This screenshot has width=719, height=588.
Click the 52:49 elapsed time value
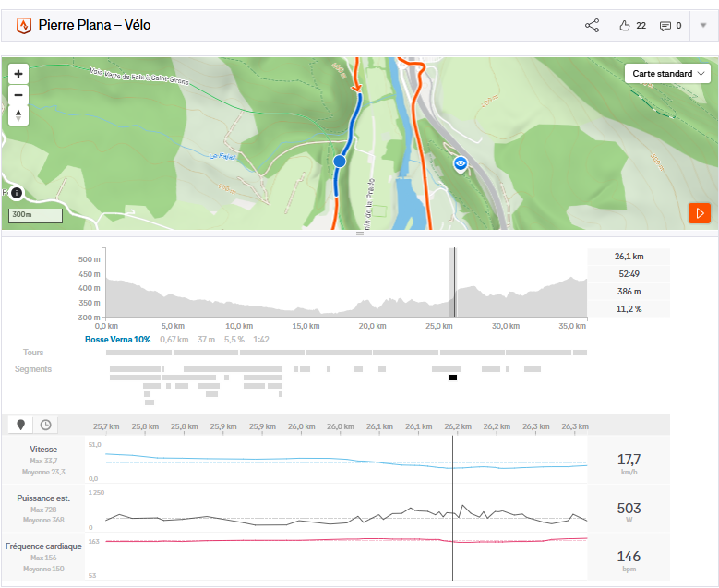[629, 274]
